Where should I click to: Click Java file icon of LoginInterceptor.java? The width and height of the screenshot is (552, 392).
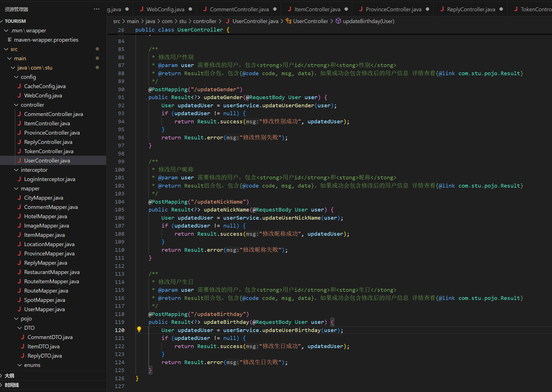pyautogui.click(x=19, y=179)
